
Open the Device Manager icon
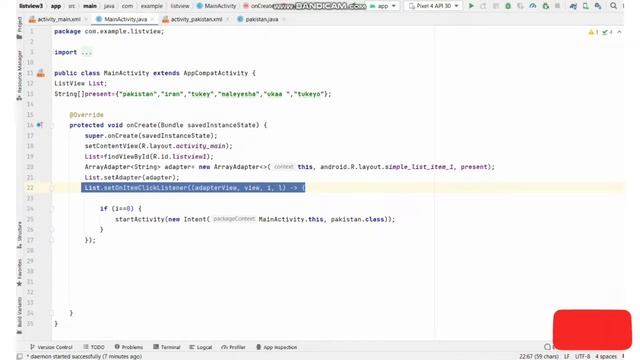pos(586,6)
